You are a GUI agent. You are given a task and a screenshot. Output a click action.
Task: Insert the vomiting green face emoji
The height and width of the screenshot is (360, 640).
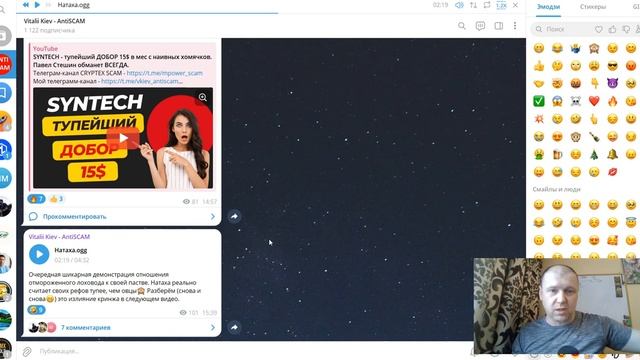pyautogui.click(x=539, y=154)
